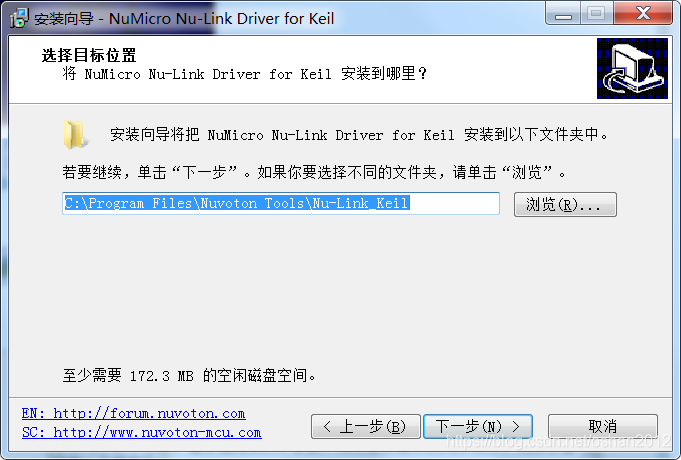Open the EN forum.nuvoton.com link

coord(133,413)
